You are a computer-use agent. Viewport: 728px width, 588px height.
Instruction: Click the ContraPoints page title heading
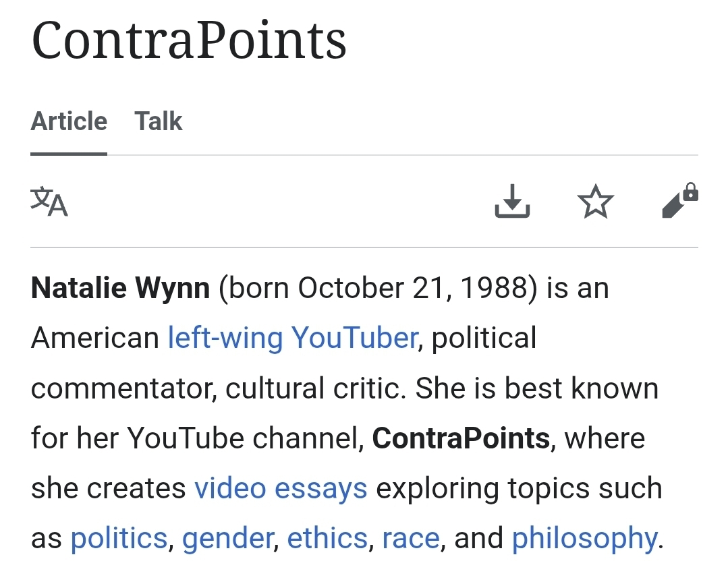tap(189, 40)
